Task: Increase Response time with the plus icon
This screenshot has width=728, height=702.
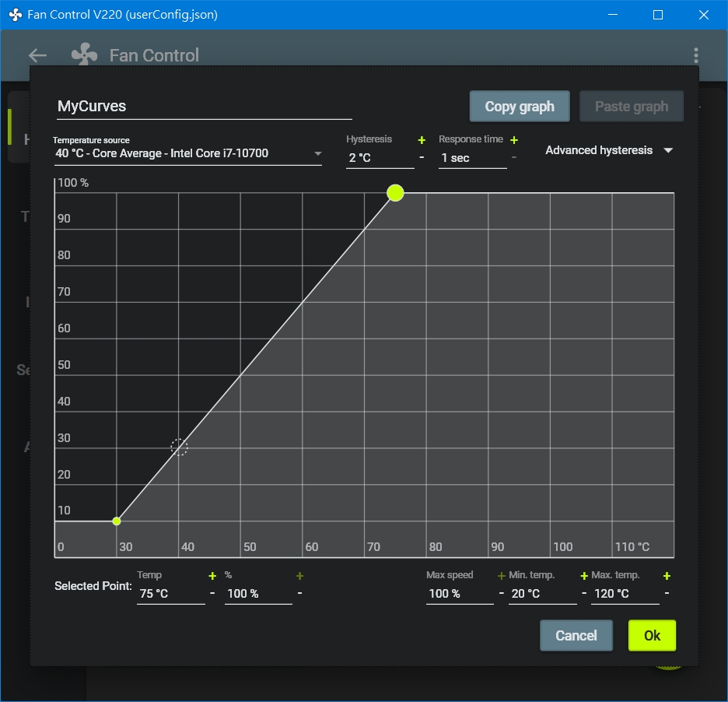Action: click(513, 140)
